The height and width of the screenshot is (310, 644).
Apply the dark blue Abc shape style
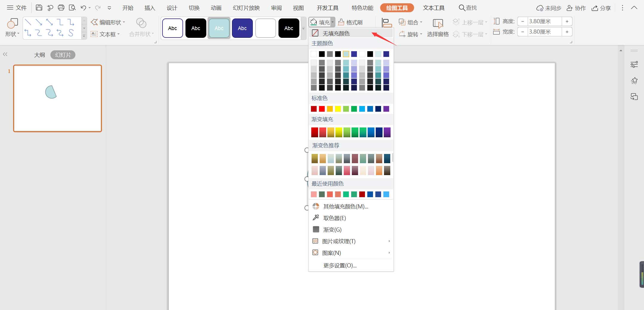point(242,28)
